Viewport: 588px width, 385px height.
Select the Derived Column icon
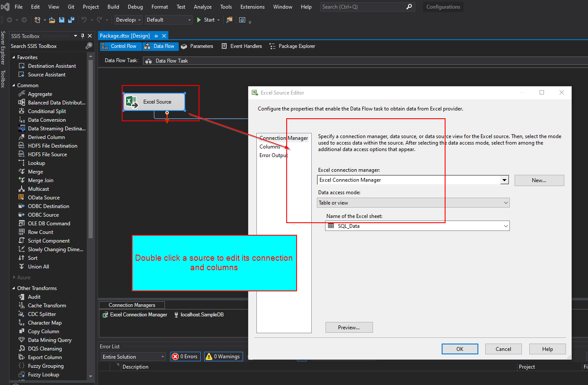click(x=22, y=137)
